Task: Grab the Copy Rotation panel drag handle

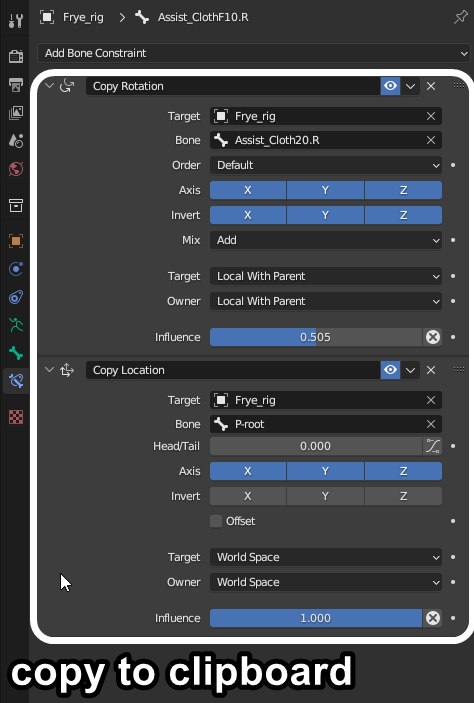Action: coord(459,85)
